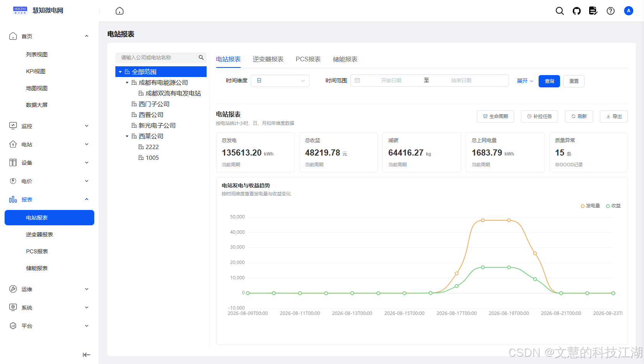Screen dimensions: 644x364
Task: Switch to the 逆变器报表 tab
Action: [x=268, y=59]
